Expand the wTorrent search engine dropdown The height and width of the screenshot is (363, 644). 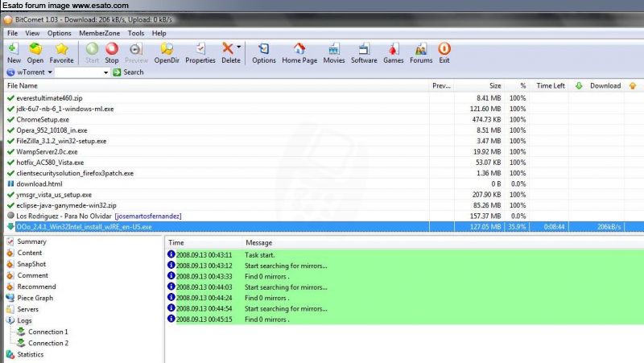coord(50,72)
